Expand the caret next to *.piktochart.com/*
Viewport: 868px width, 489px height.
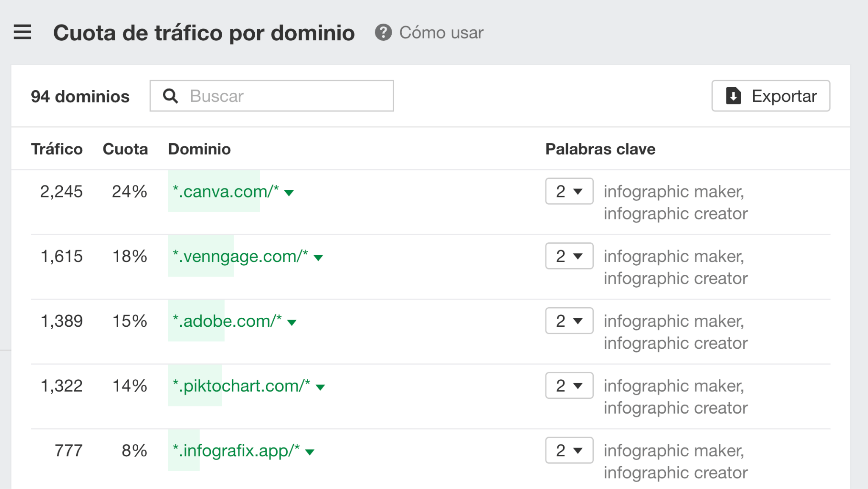[321, 386]
